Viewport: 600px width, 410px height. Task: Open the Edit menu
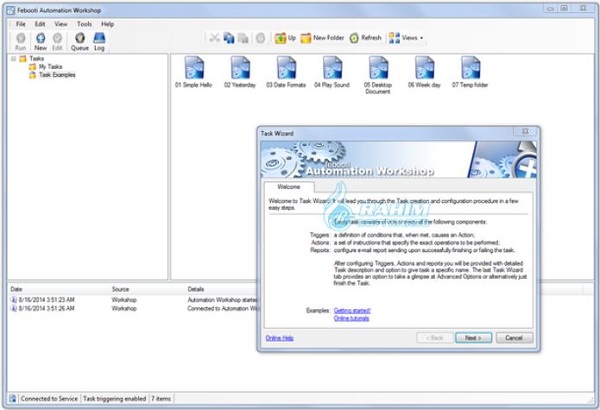40,24
